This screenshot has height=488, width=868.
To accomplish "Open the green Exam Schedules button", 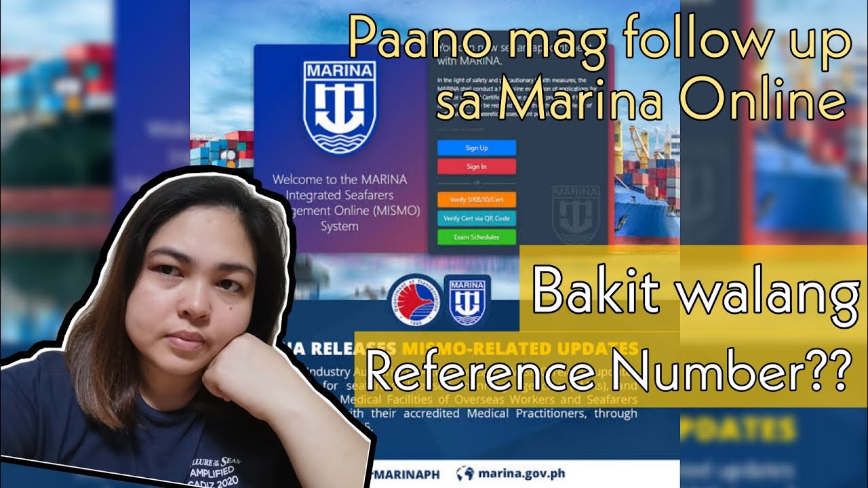I will pos(477,237).
